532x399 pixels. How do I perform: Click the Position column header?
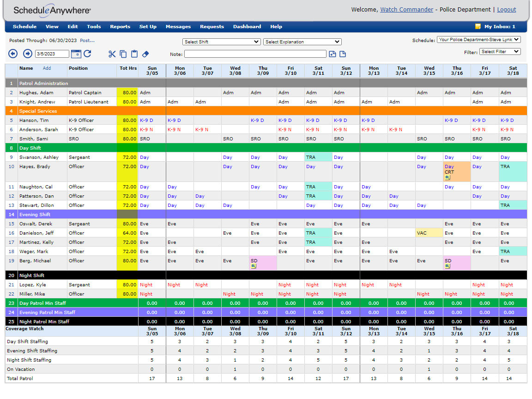pyautogui.click(x=78, y=68)
